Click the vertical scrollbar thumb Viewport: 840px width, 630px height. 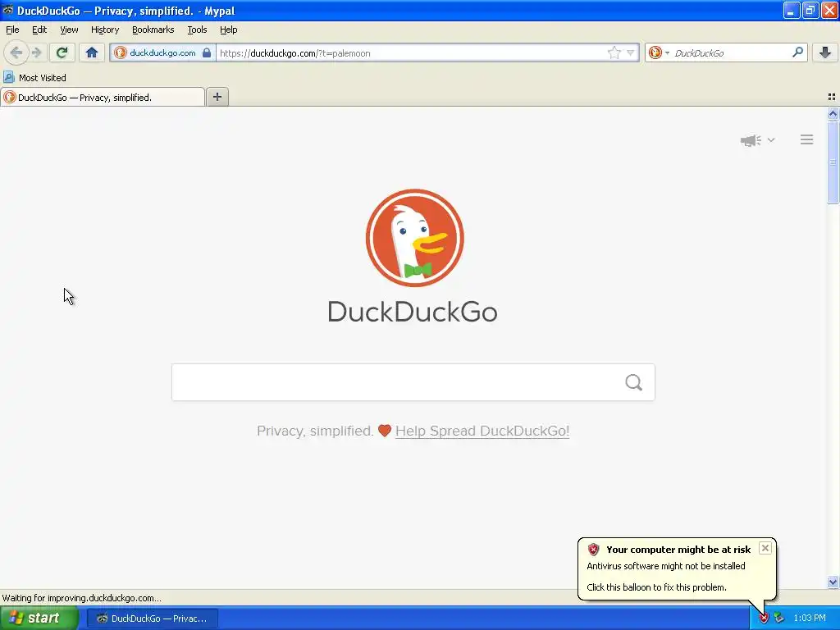pyautogui.click(x=833, y=162)
